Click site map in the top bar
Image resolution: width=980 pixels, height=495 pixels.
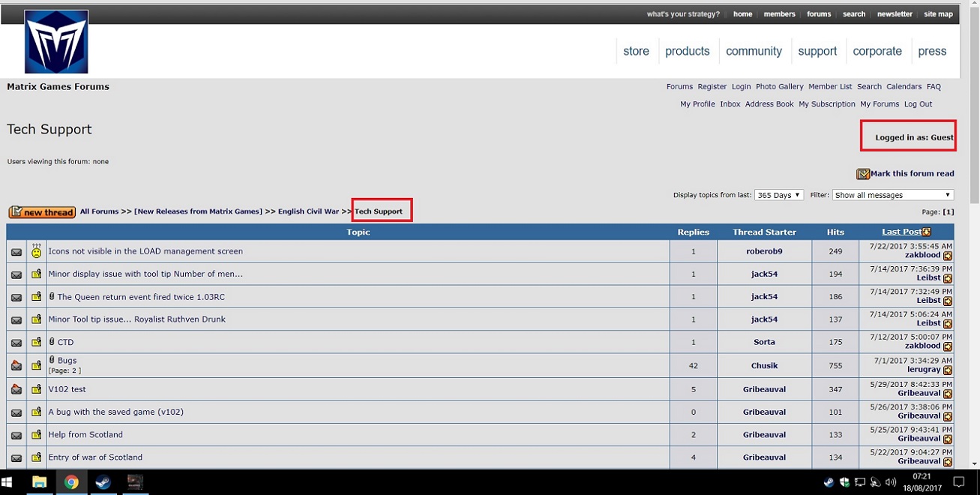pos(938,14)
